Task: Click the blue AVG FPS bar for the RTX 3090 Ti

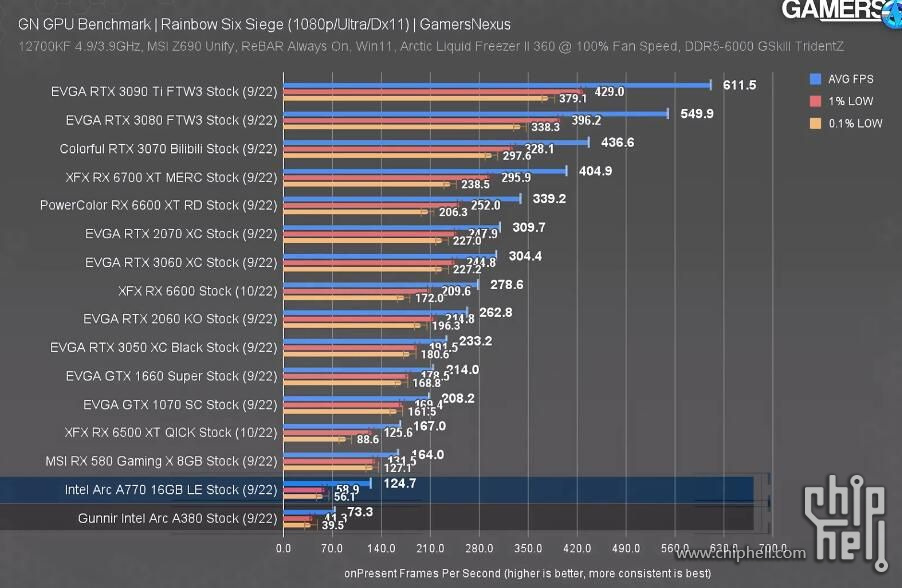Action: (498, 85)
